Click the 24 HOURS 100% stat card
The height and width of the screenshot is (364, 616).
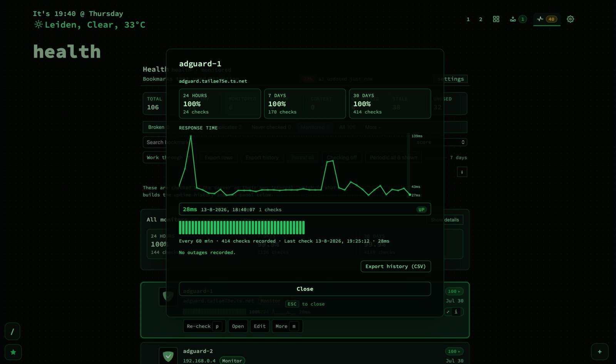[220, 104]
